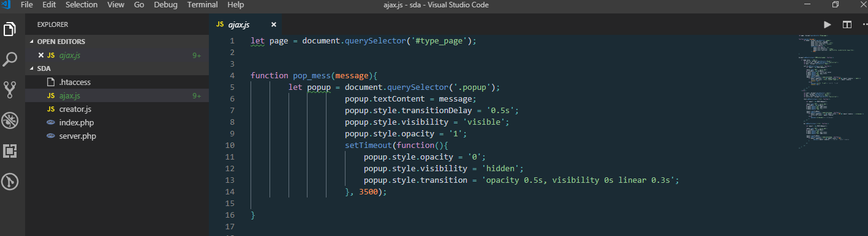
Task: Open the File menu
Action: [x=27, y=5]
